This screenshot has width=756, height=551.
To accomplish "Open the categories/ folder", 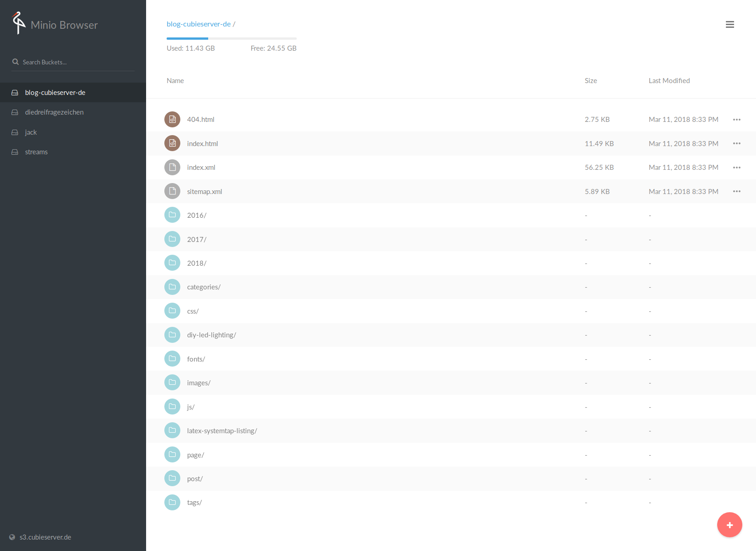I will point(204,287).
